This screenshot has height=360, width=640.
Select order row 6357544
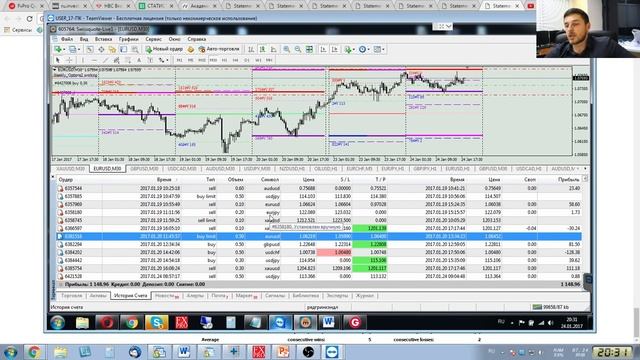[x=319, y=188]
